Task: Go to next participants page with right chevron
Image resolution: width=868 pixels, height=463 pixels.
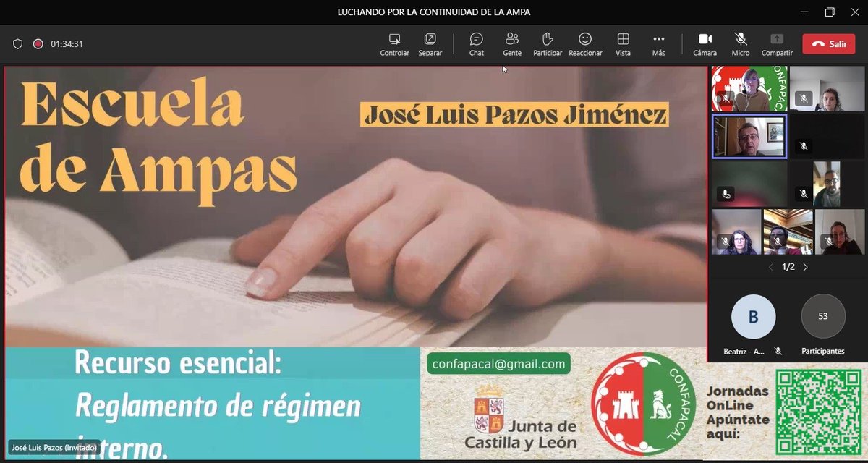Action: click(x=805, y=266)
